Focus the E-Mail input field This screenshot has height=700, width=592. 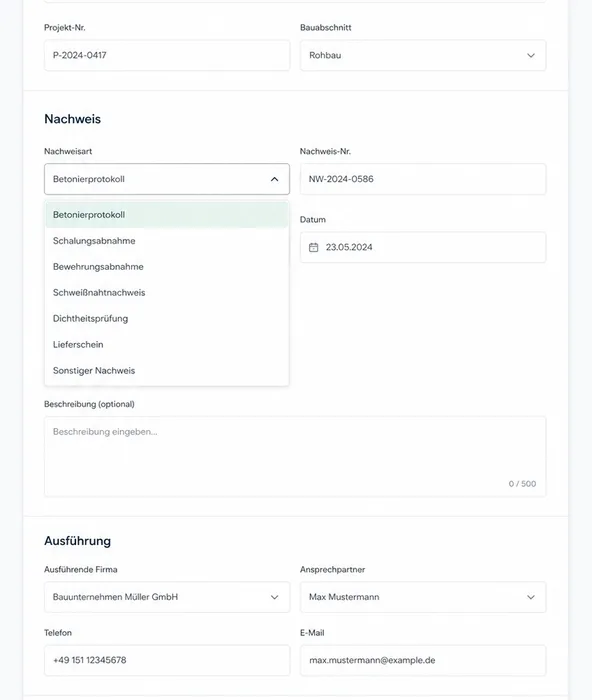423,660
